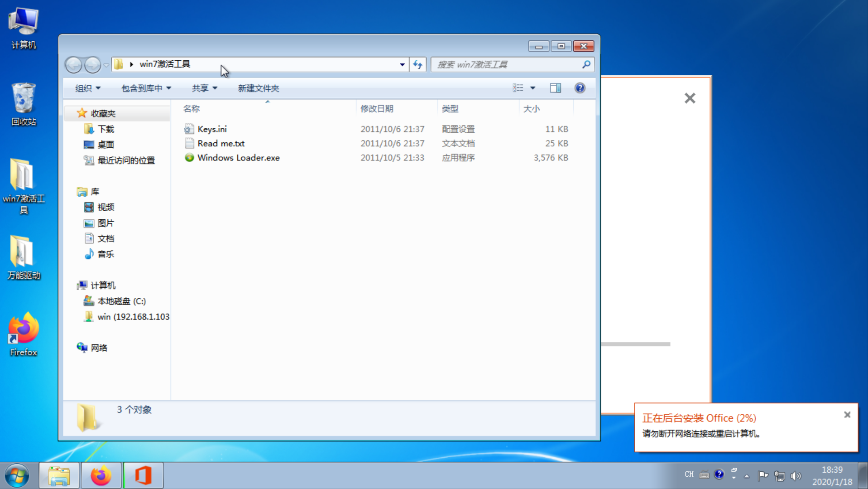
Task: Open the 文档 library
Action: point(106,238)
